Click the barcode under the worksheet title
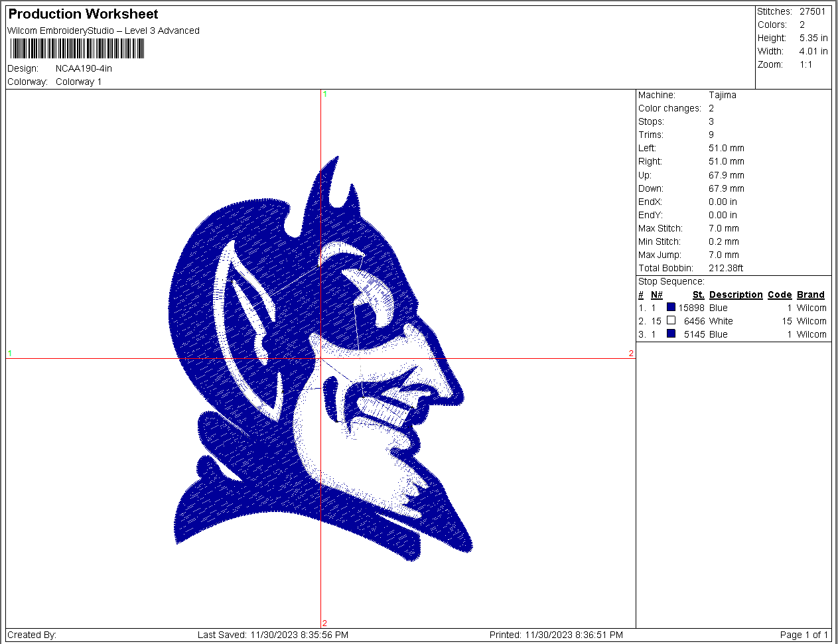Screen dimensions: 838x644 [77, 49]
